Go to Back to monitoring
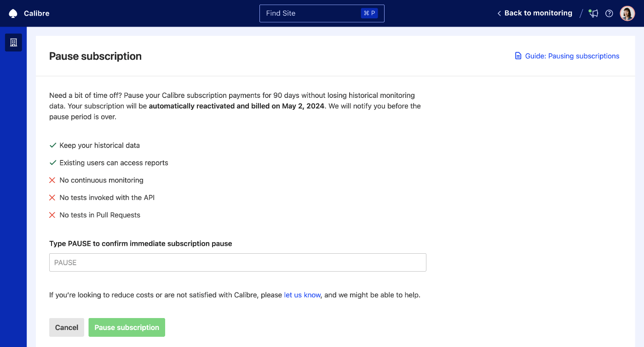 click(538, 13)
